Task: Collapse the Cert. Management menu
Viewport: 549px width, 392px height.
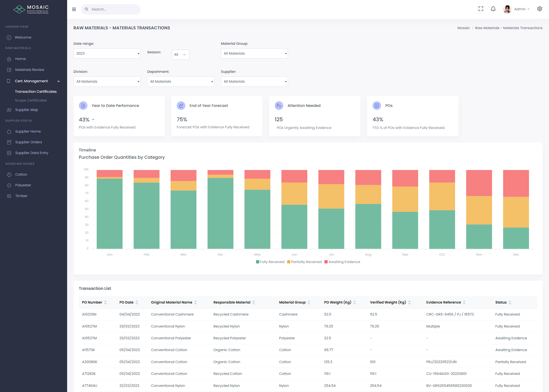Action: (x=58, y=81)
